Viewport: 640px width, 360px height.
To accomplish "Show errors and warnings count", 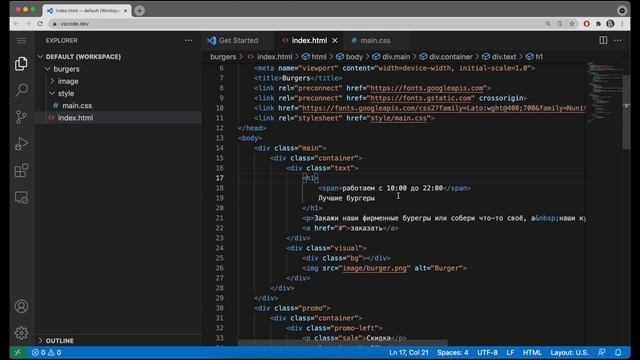I will click(46, 352).
